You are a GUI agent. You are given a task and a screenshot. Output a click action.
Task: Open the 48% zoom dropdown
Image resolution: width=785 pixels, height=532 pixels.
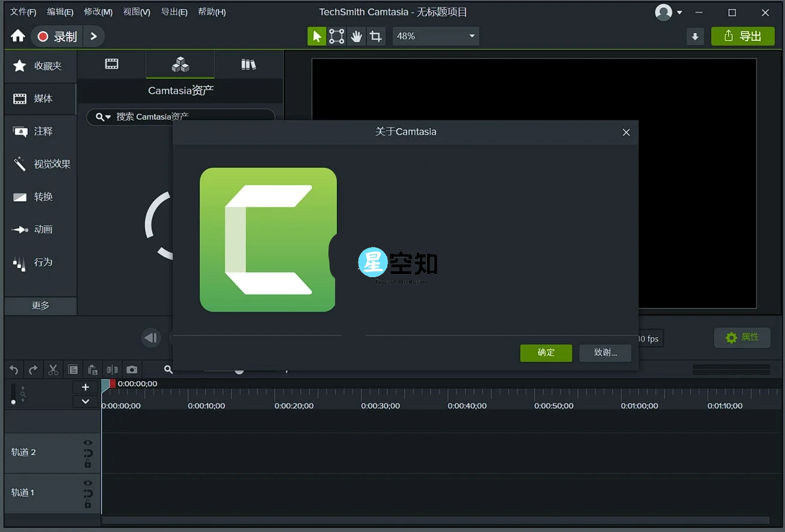click(x=436, y=36)
